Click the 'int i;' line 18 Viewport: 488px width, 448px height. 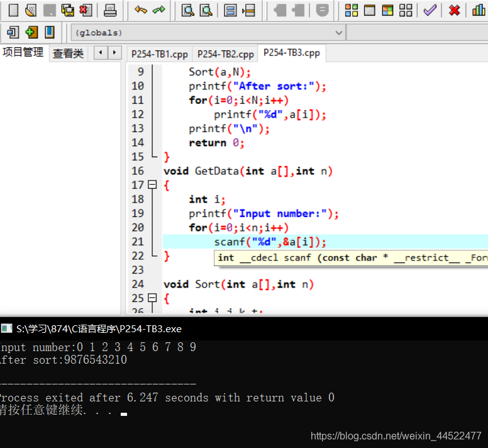(208, 199)
